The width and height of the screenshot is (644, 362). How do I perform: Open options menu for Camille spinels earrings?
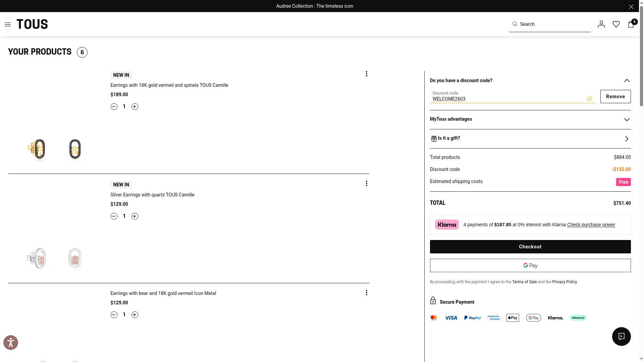[x=366, y=74]
